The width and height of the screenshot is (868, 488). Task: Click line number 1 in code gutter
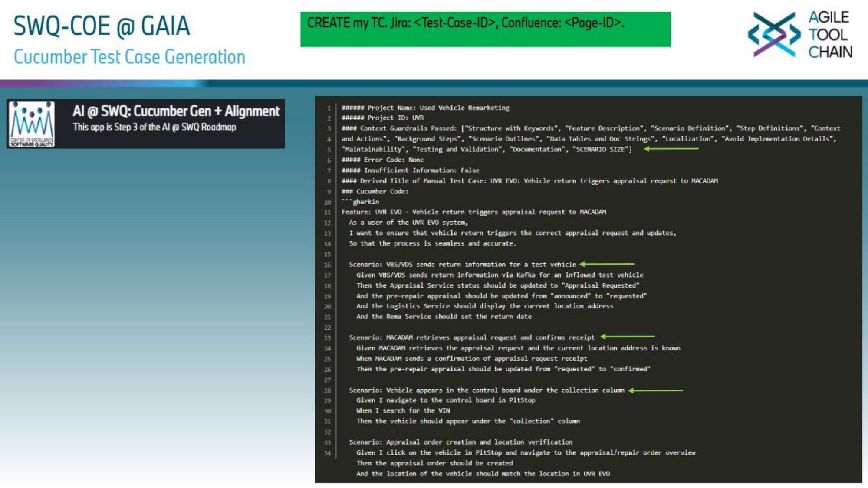[x=329, y=108]
